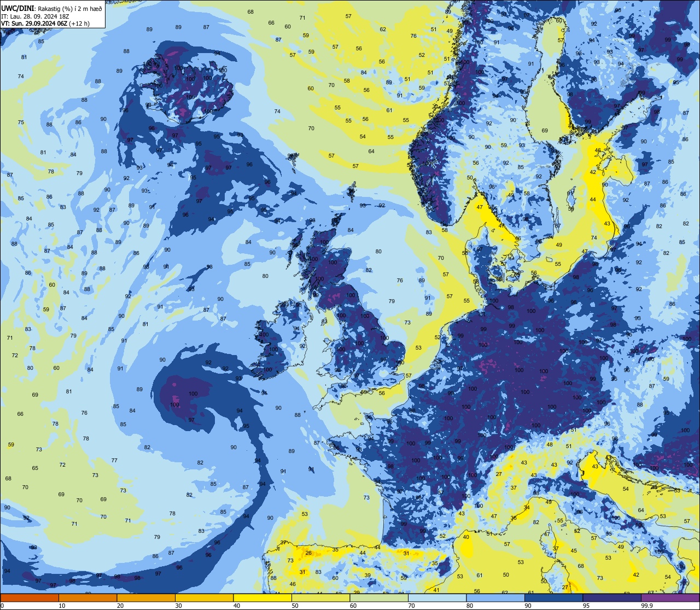Click the "34" humidity value in northern Italy
700x610 pixels.
point(527,508)
